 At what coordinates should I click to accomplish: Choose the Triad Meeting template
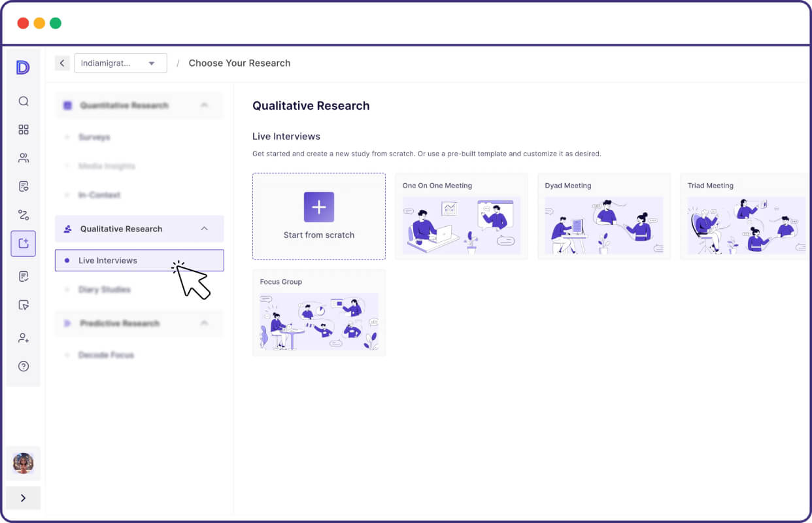pos(743,216)
